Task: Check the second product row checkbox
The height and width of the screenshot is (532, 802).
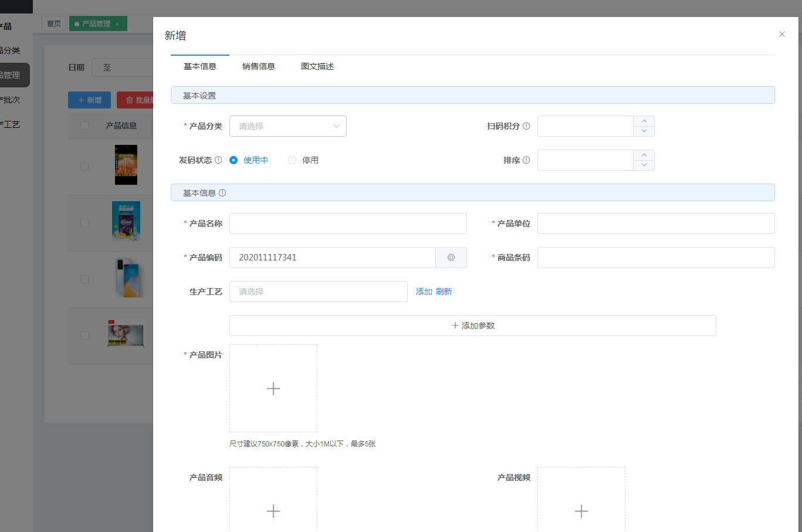Action: click(x=84, y=223)
